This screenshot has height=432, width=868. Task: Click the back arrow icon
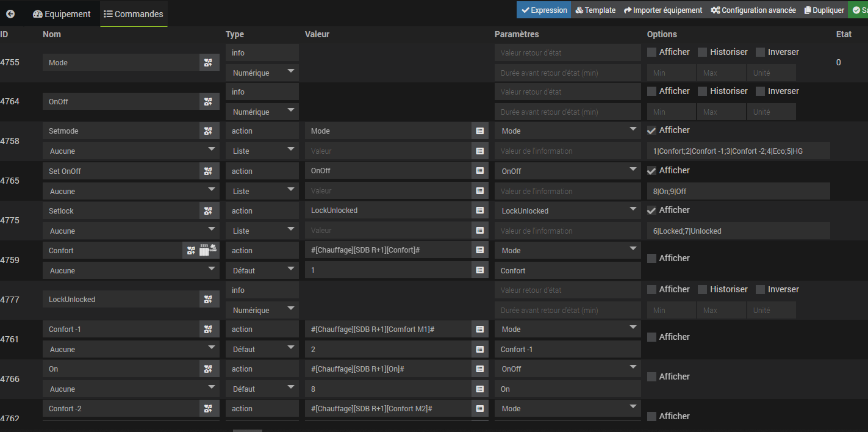[x=10, y=13]
